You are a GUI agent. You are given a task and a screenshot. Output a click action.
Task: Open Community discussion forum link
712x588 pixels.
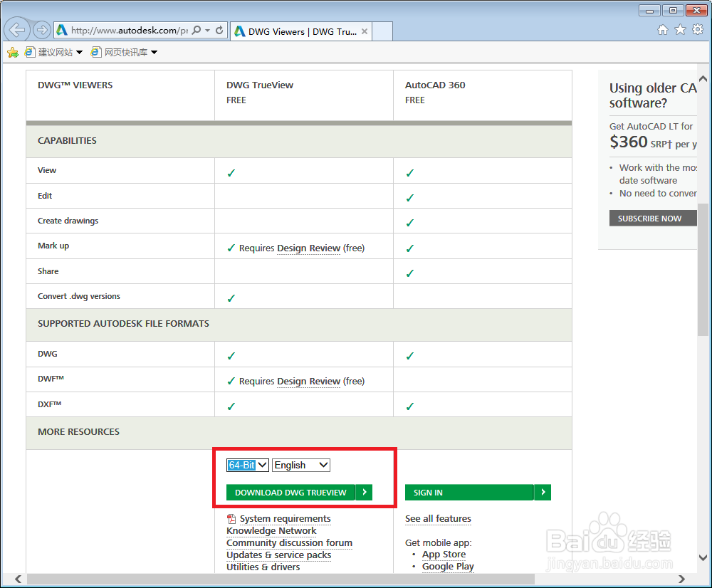(289, 543)
